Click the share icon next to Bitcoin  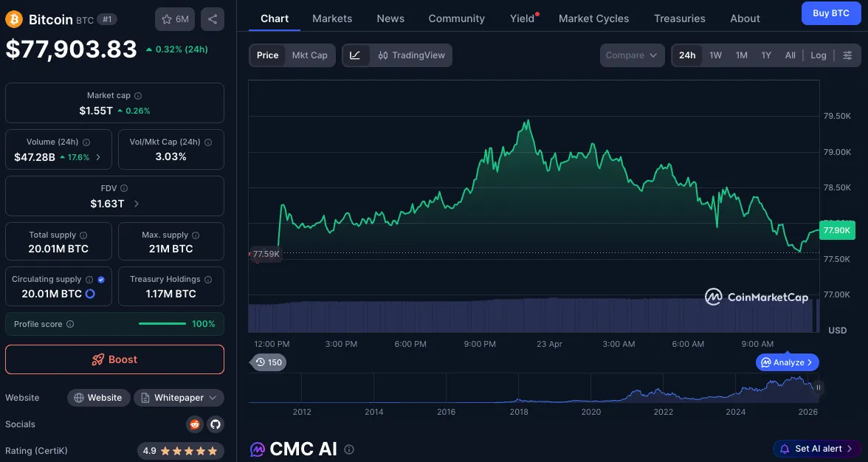213,19
